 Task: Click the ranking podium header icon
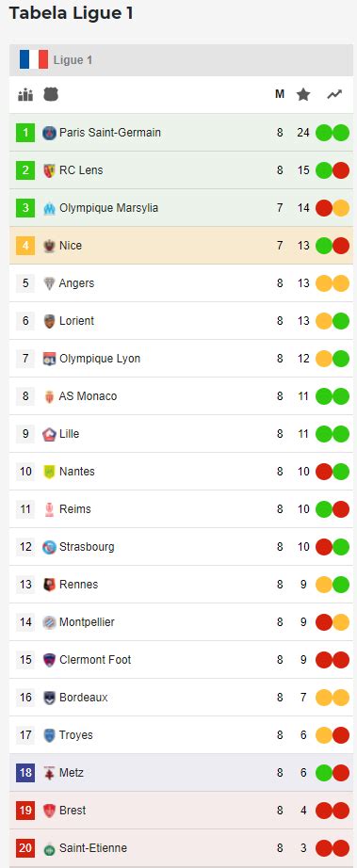pyautogui.click(x=25, y=95)
